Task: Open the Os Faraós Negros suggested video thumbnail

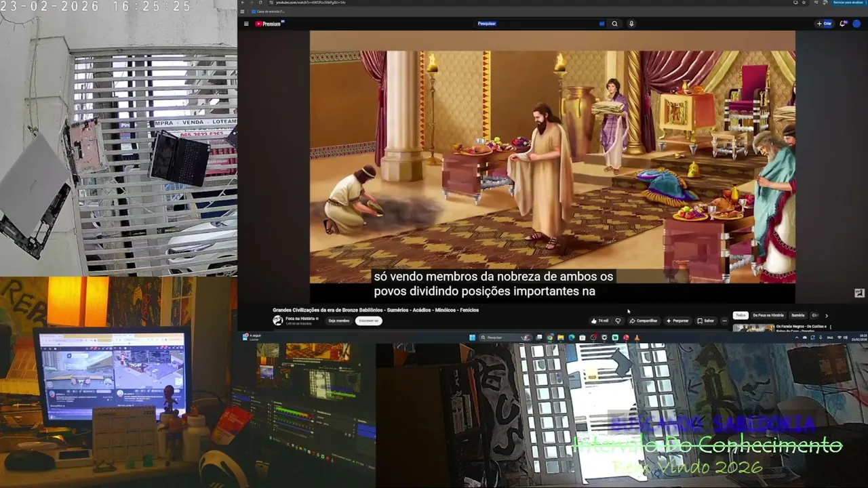Action: point(753,328)
